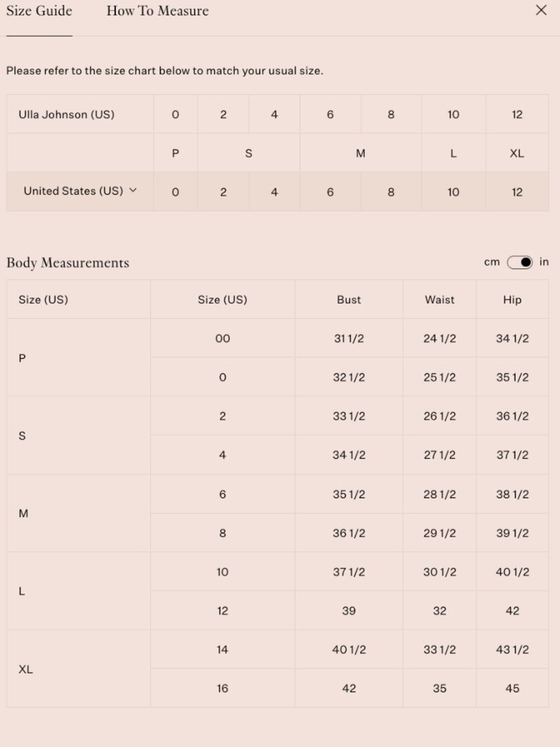Select size 12 in the Ulla Johnson row
Screen dimensions: 560x747
tap(517, 114)
